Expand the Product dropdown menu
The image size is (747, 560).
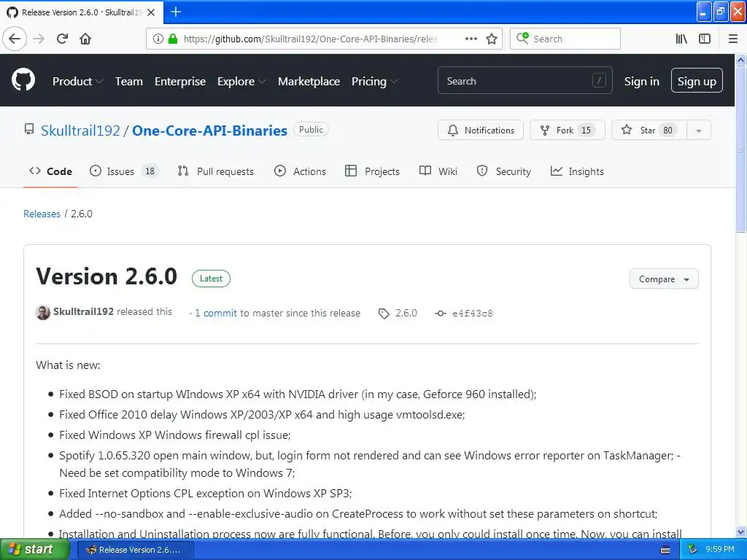pyautogui.click(x=77, y=82)
